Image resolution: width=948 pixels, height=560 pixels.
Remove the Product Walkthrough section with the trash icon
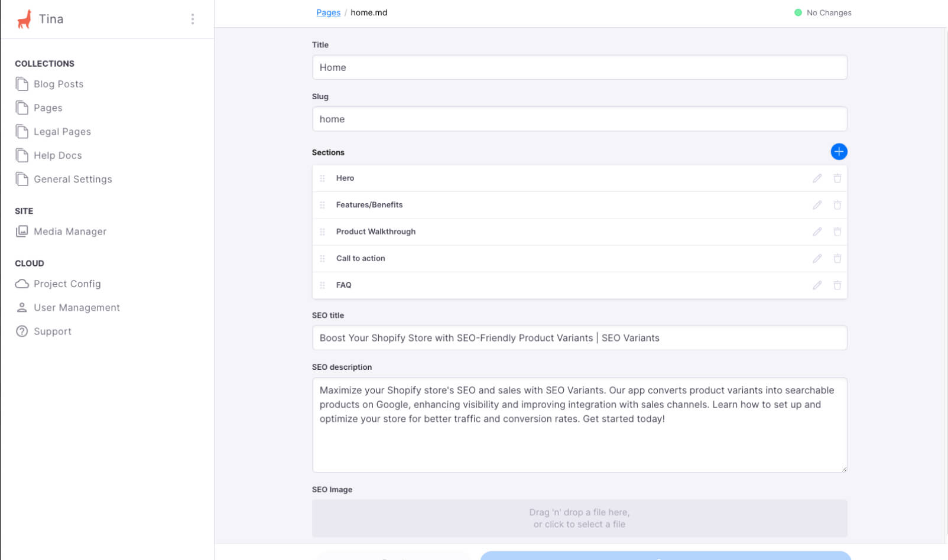837,232
